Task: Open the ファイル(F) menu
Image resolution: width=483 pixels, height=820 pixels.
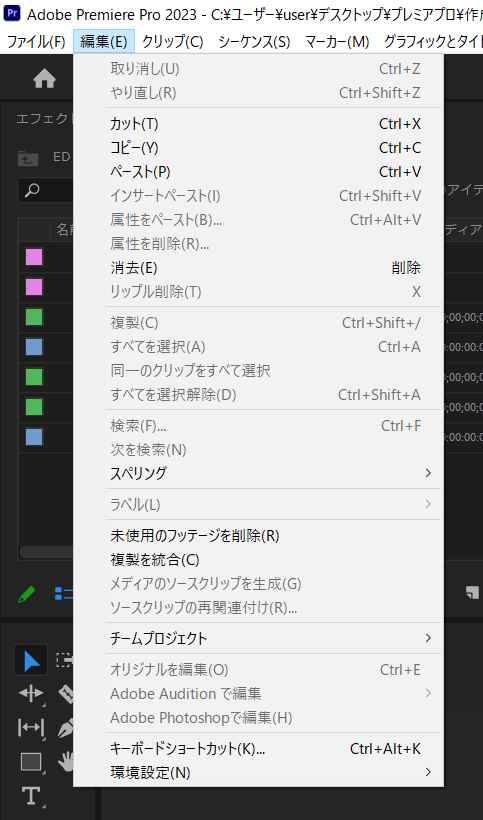Action: click(x=36, y=42)
